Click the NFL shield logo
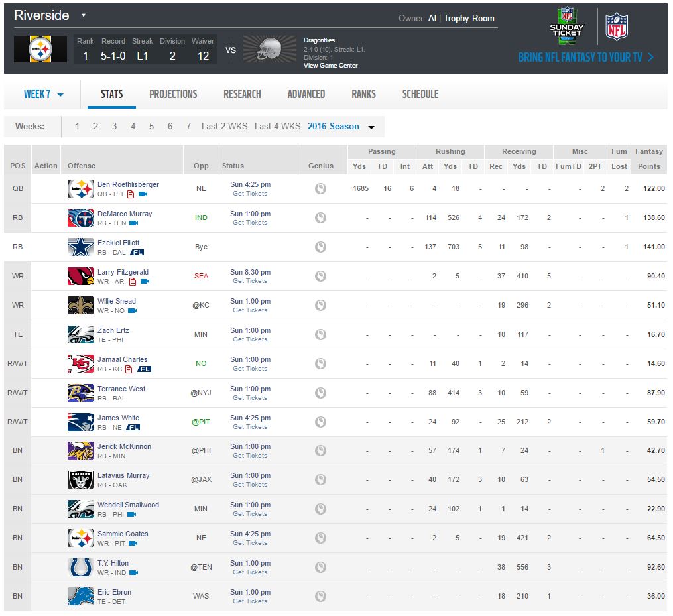 pos(617,27)
